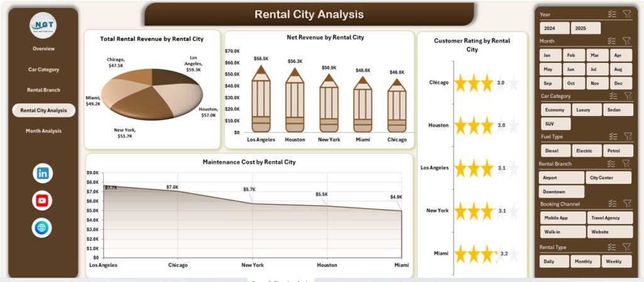Open the Rental Branch page
Image resolution: width=644 pixels, height=282 pixels.
43,90
